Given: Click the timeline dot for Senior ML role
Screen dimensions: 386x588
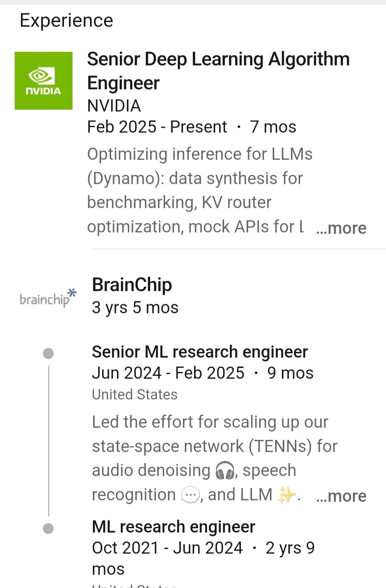Looking at the screenshot, I should (48, 354).
